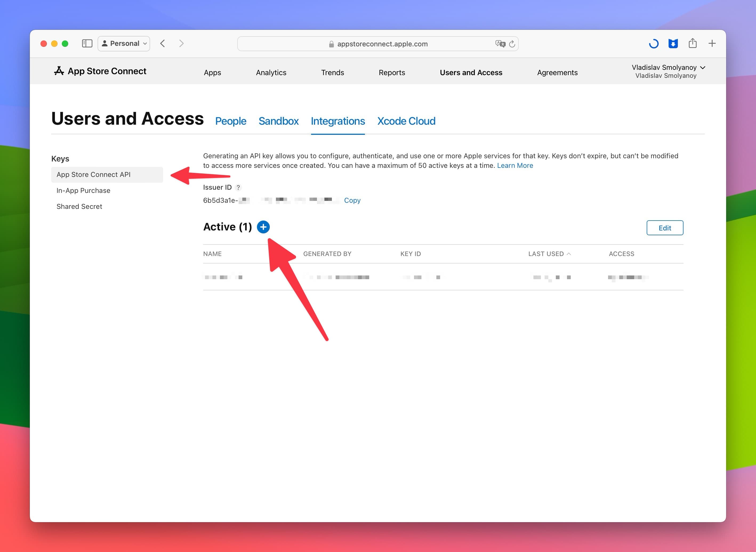This screenshot has width=756, height=552.
Task: Open the Trends menu item
Action: pyautogui.click(x=332, y=72)
